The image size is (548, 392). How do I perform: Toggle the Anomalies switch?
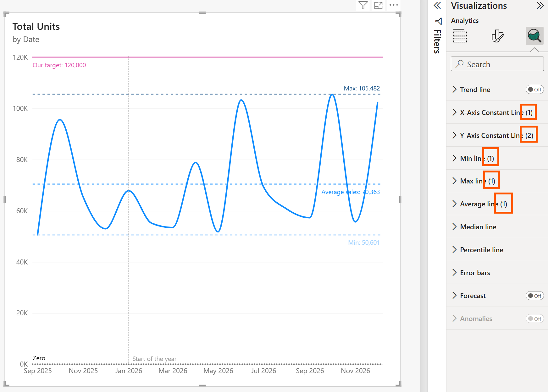(x=534, y=318)
